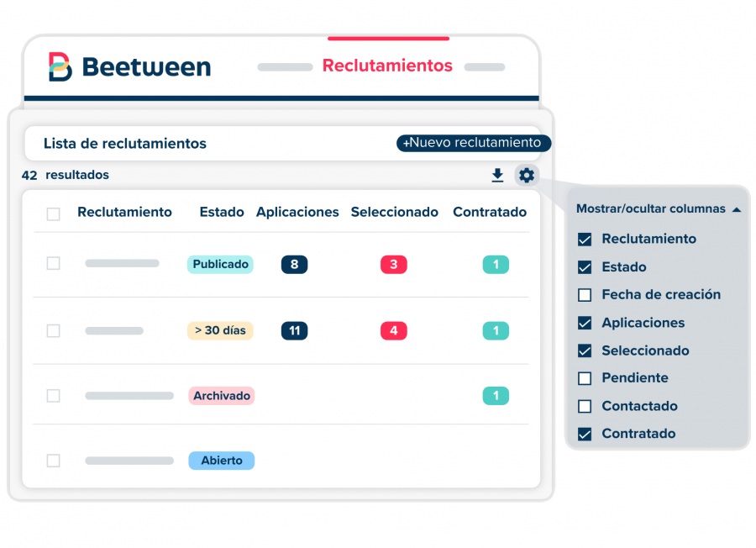Uncheck the Reclutamiento column checkbox
Viewport: 756px width, 548px height.
[585, 240]
